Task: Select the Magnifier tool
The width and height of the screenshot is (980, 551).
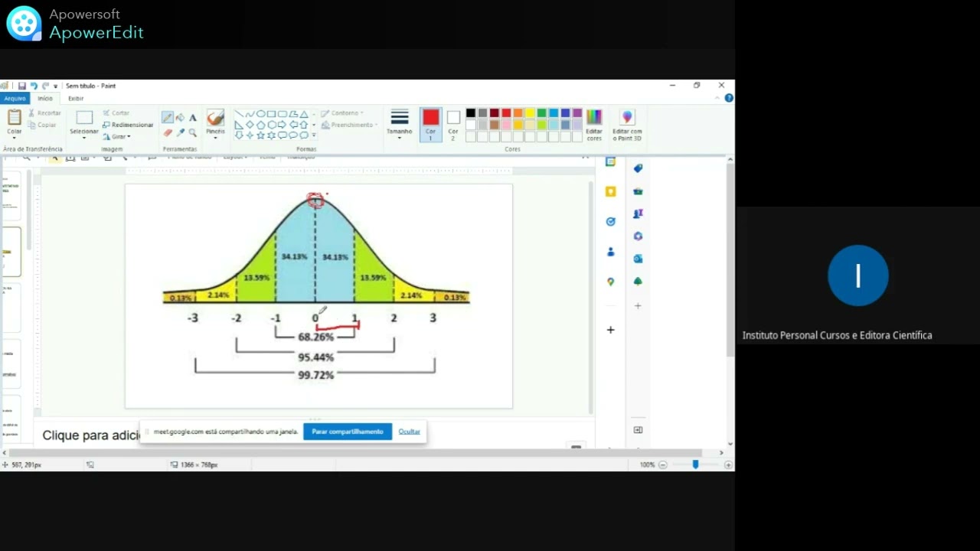Action: (193, 133)
